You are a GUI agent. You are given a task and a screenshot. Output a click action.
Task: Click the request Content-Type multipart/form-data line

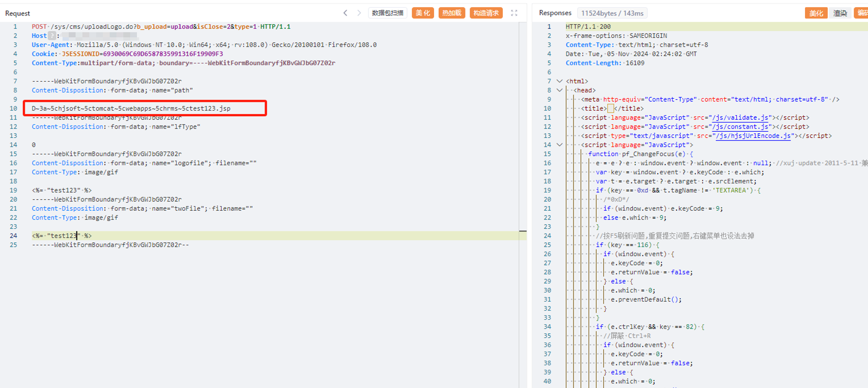(183, 63)
